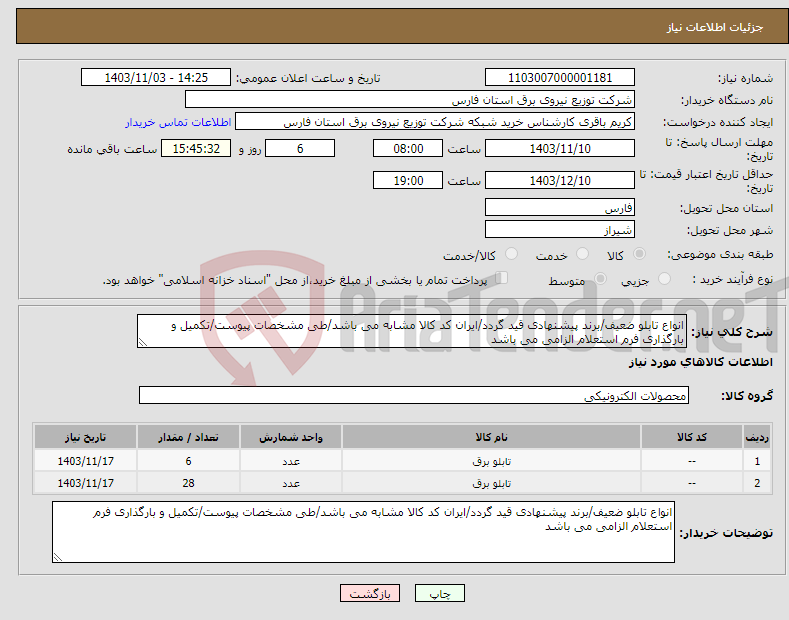Click the deadline time field 08:00
Image resolution: width=789 pixels, height=620 pixels.
(x=408, y=148)
